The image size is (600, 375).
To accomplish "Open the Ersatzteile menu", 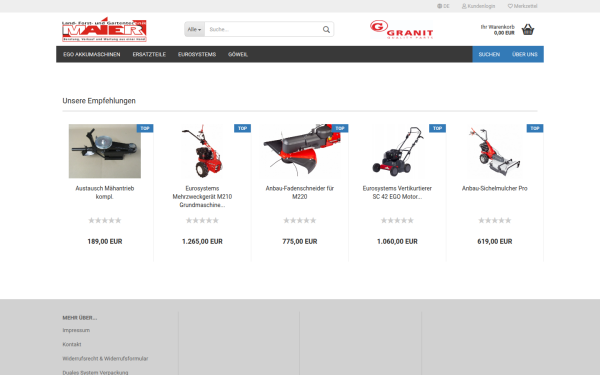I will (x=149, y=54).
